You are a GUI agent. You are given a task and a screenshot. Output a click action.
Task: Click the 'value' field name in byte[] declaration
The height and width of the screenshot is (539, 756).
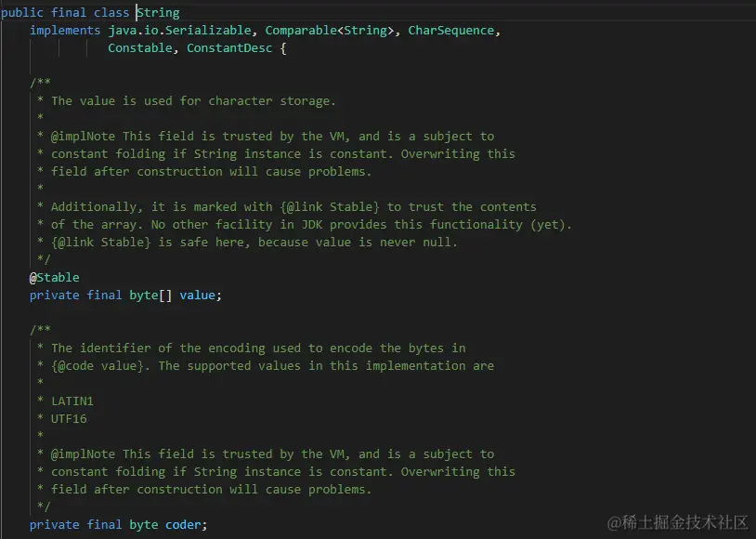point(198,296)
